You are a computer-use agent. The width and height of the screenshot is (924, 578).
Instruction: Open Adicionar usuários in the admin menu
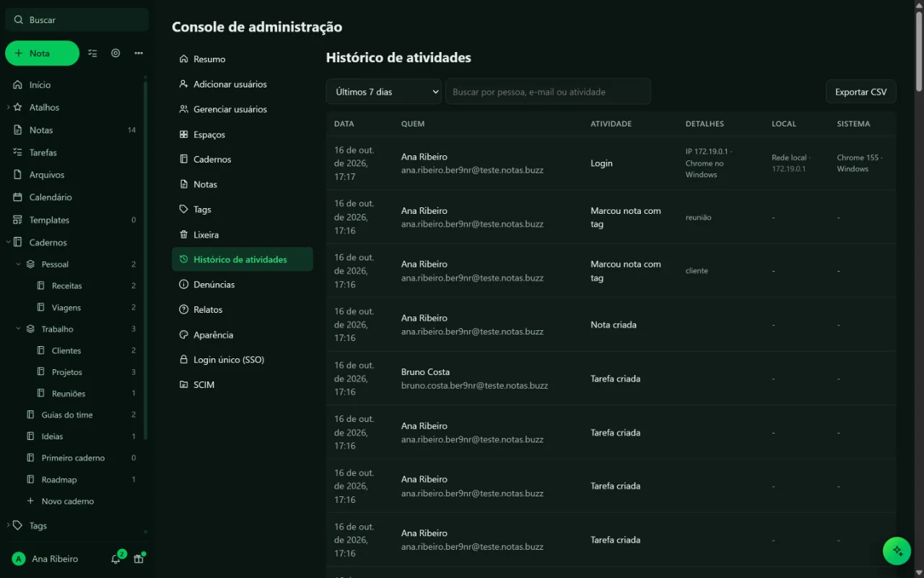click(242, 84)
